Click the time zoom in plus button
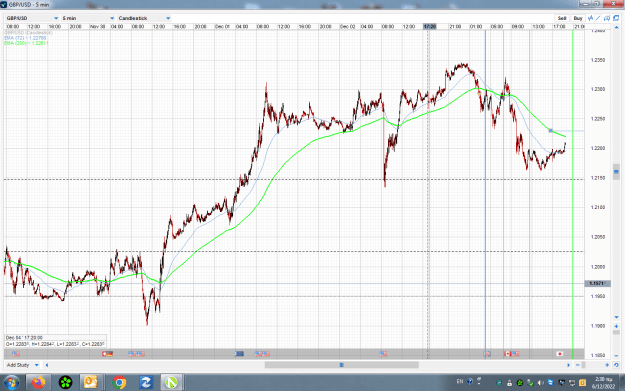625x391 pixels. pyautogui.click(x=607, y=365)
